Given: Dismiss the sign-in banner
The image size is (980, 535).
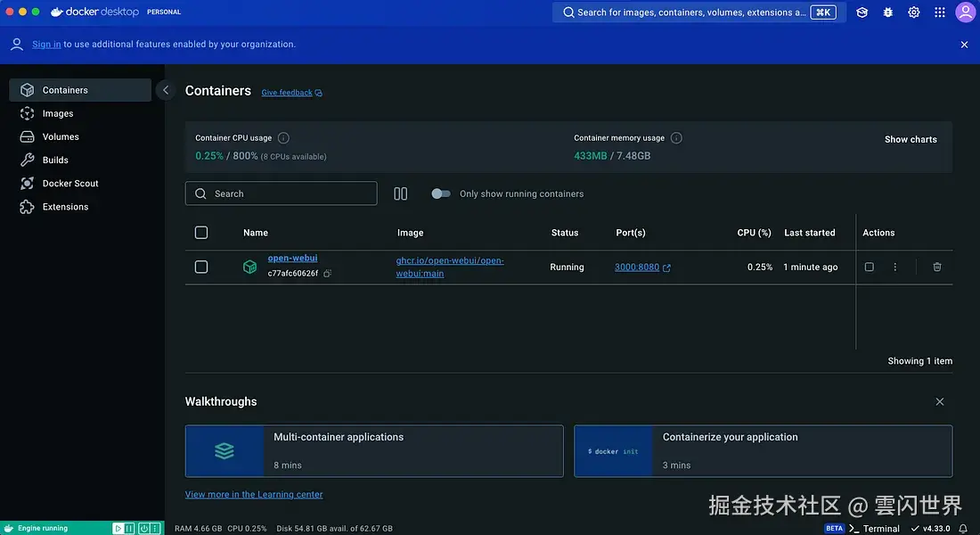Looking at the screenshot, I should tap(964, 45).
